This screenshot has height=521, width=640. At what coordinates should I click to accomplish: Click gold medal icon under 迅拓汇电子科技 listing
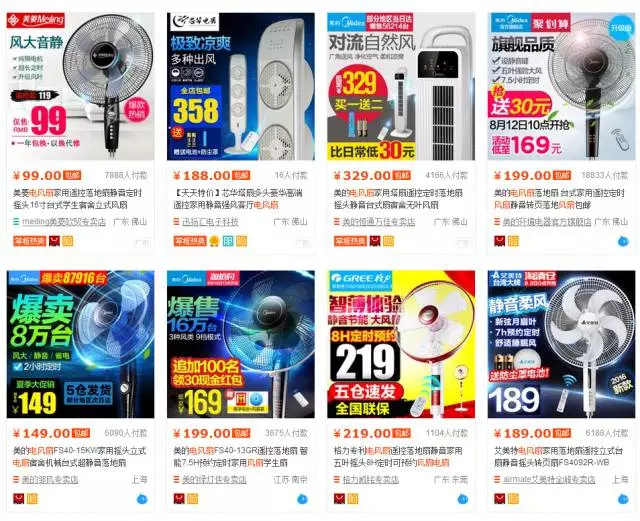pyautogui.click(x=214, y=241)
